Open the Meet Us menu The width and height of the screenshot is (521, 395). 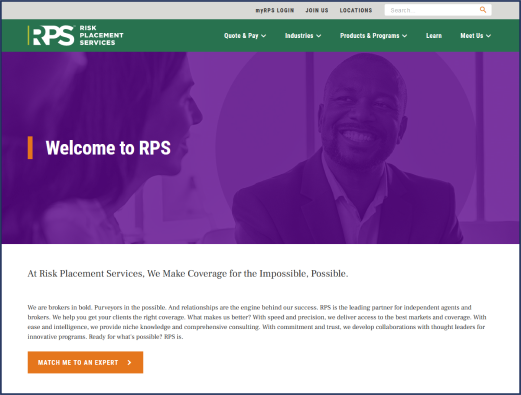pyautogui.click(x=476, y=36)
